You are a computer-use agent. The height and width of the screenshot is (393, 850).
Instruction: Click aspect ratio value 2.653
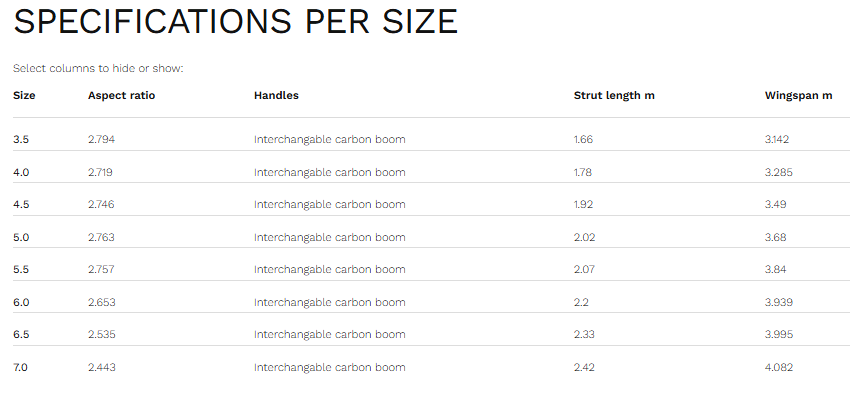(101, 302)
